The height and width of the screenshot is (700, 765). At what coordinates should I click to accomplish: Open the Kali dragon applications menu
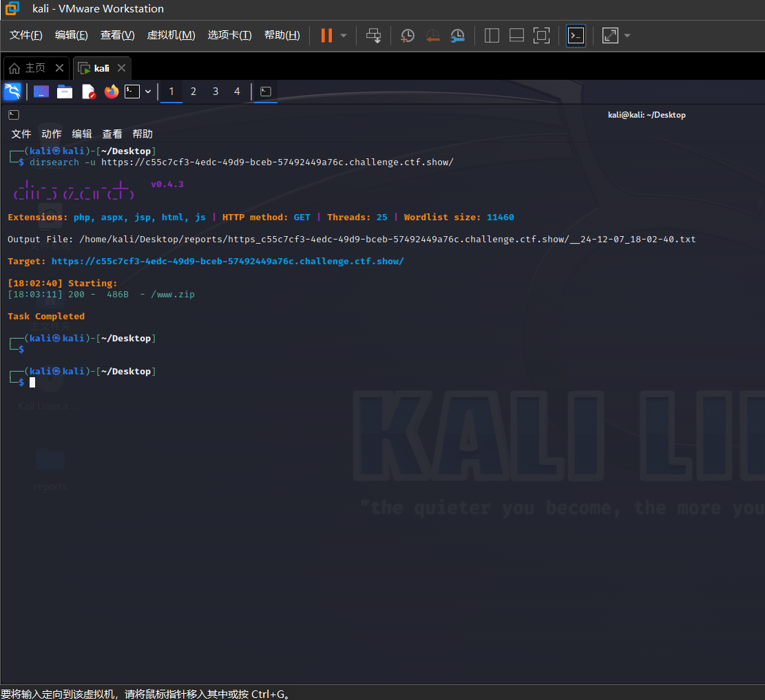pyautogui.click(x=12, y=92)
